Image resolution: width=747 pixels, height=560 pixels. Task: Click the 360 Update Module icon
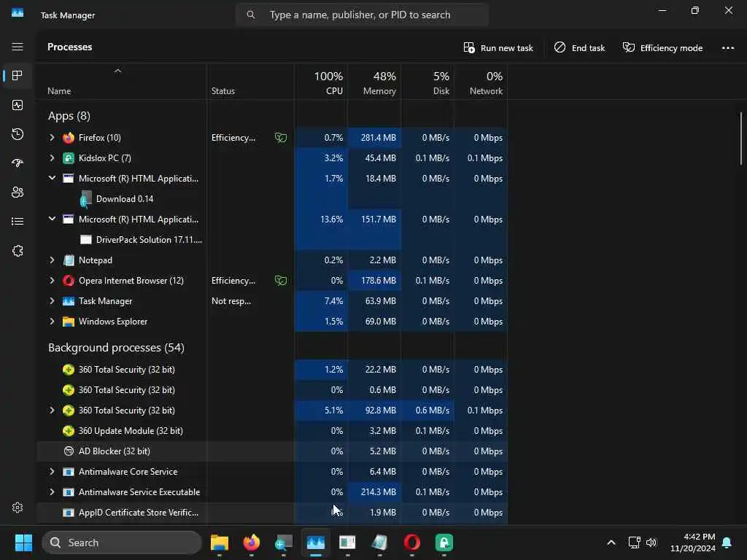pyautogui.click(x=69, y=430)
